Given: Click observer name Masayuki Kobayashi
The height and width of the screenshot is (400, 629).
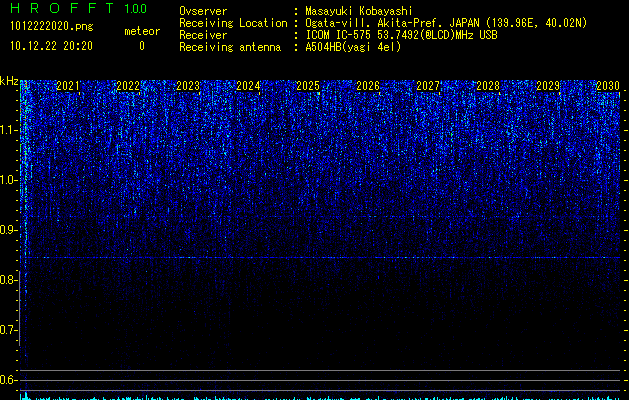Looking at the screenshot, I should [x=359, y=11].
